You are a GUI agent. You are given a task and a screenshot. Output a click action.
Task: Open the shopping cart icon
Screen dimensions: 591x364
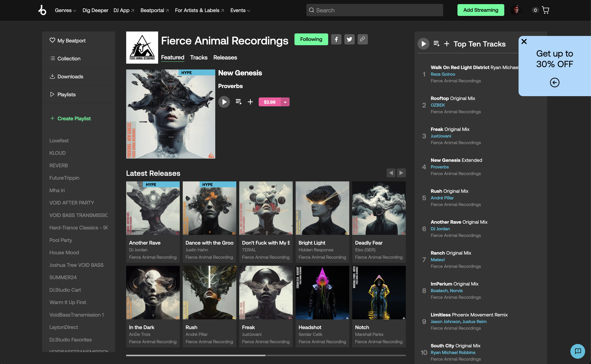coord(545,10)
